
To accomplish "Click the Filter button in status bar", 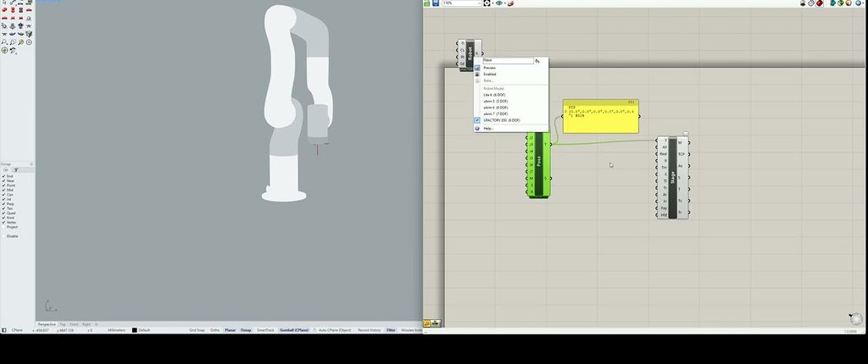I will tap(392, 330).
